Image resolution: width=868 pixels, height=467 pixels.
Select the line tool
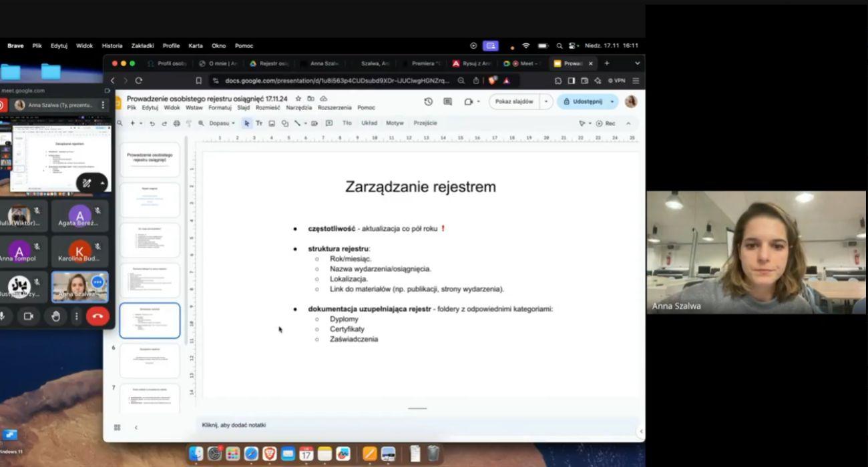coord(297,123)
